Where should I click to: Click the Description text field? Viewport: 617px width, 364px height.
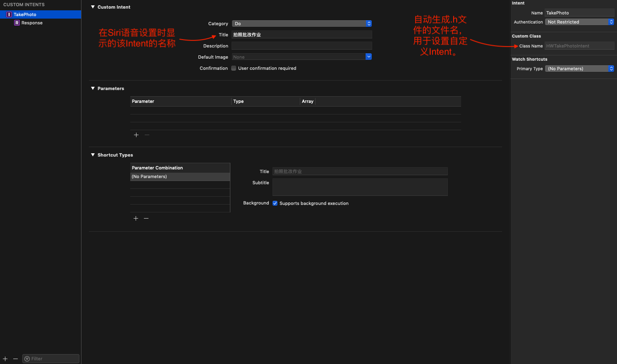[x=301, y=46]
